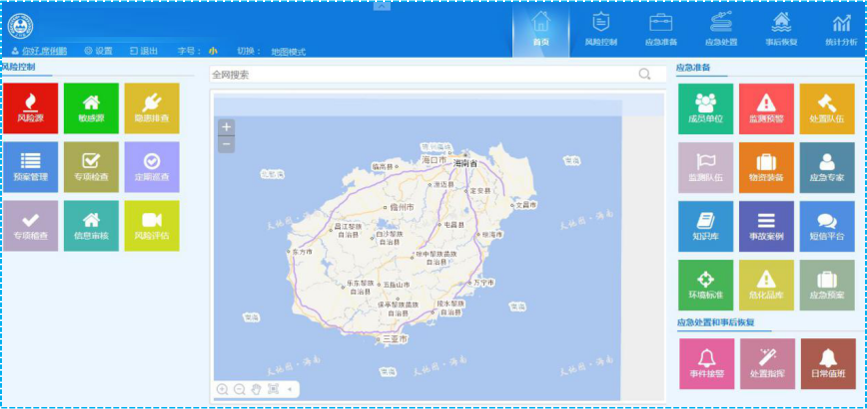
Task: Open the 隐患排查 plug tile
Action: click(152, 108)
